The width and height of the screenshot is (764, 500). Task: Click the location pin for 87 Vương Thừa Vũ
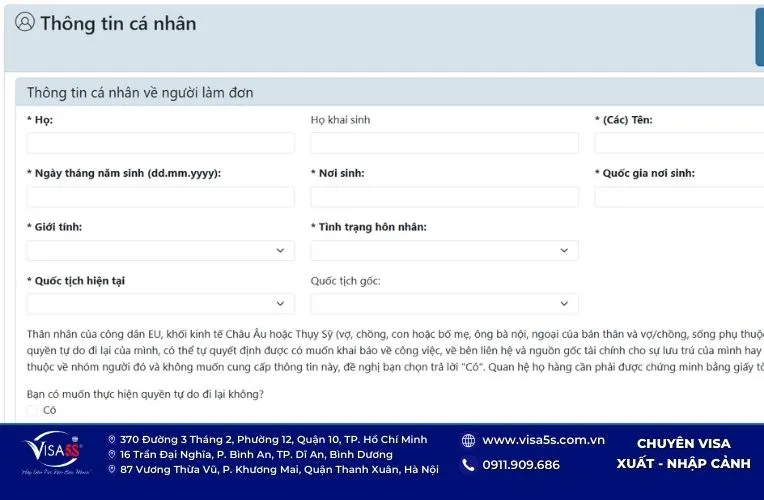(112, 469)
